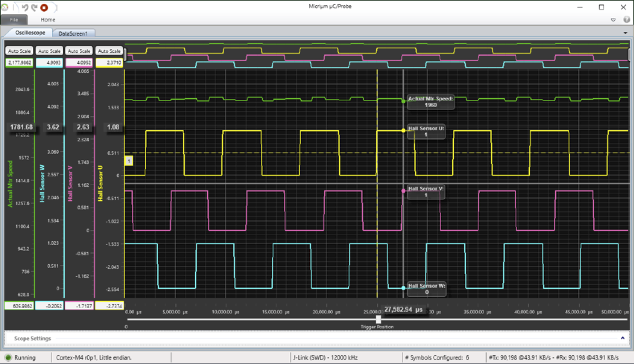Viewport: 634px width, 364px height.
Task: Open the File menu tab
Action: pyautogui.click(x=14, y=19)
